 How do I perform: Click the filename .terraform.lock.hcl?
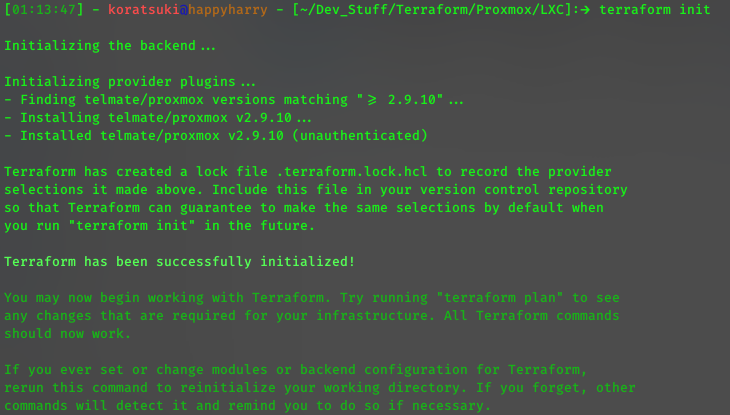(x=351, y=172)
